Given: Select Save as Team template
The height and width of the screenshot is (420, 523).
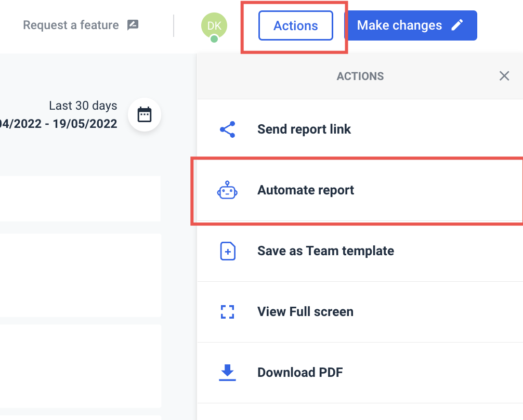Looking at the screenshot, I should pos(325,251).
